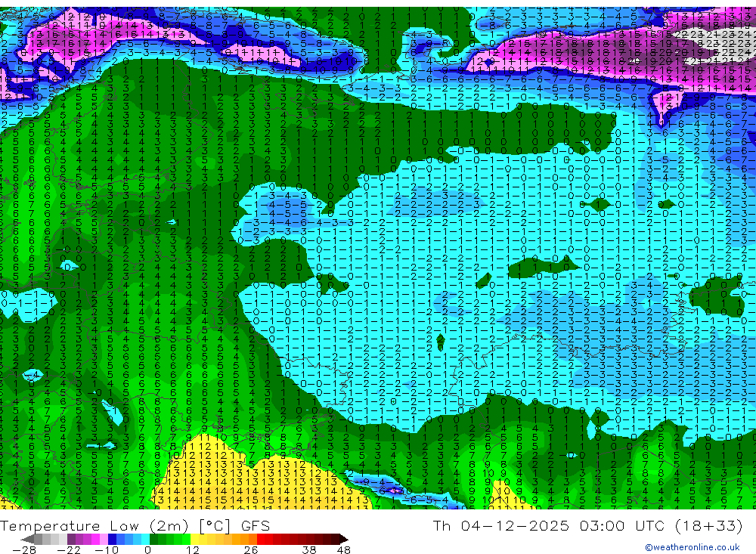The image size is (756, 554).
Task: Pick the dark green swatch just right of 0
Action: (x=153, y=540)
